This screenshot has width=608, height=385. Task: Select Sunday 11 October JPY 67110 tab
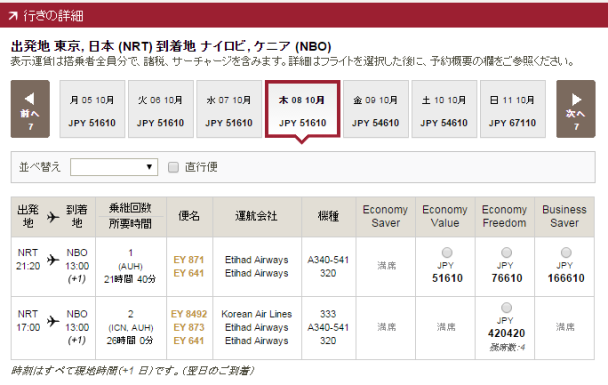pos(513,109)
